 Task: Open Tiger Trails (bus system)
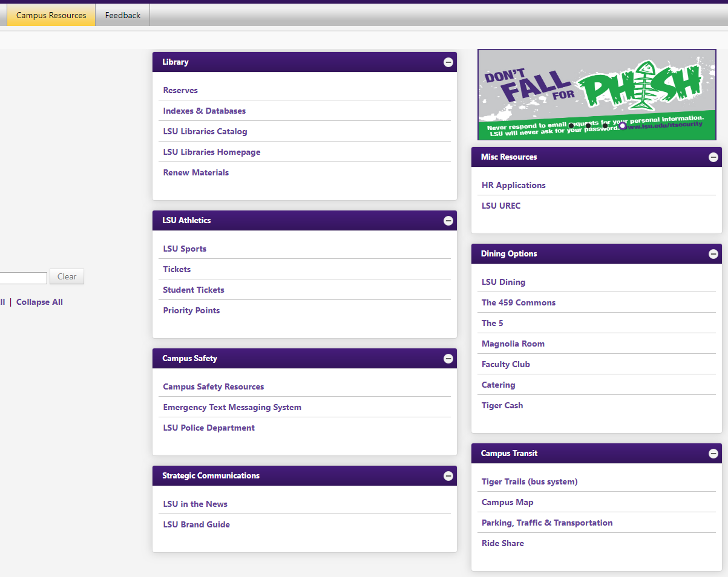coord(530,481)
